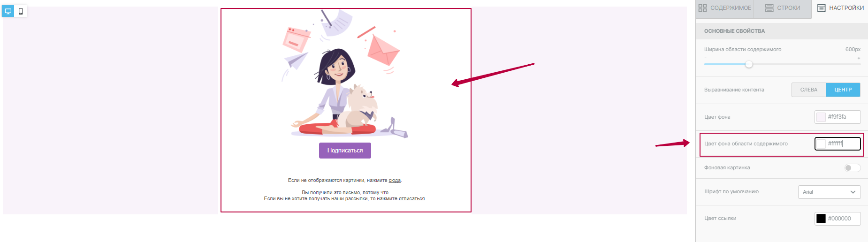Toggle the Фоновая картинка switch
The height and width of the screenshot is (242, 868).
[853, 168]
